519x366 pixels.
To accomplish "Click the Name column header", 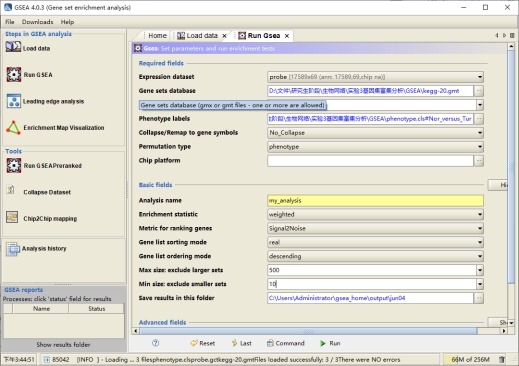I will click(x=41, y=309).
